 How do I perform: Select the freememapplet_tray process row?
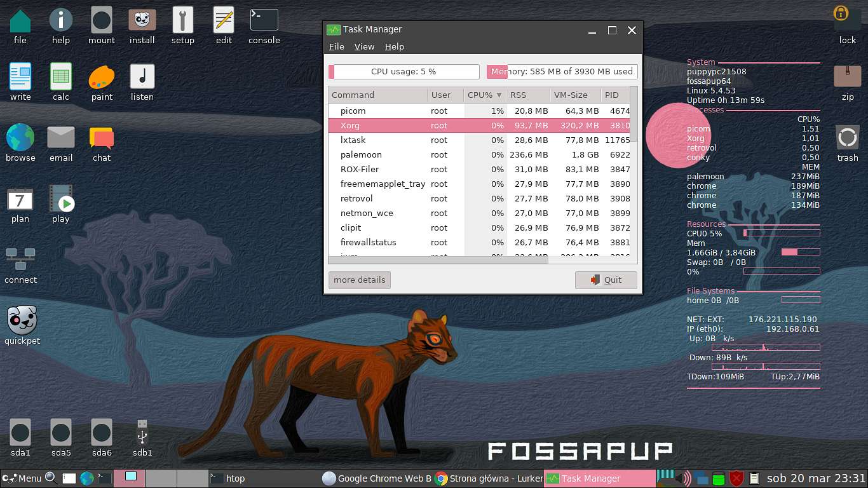coord(479,184)
